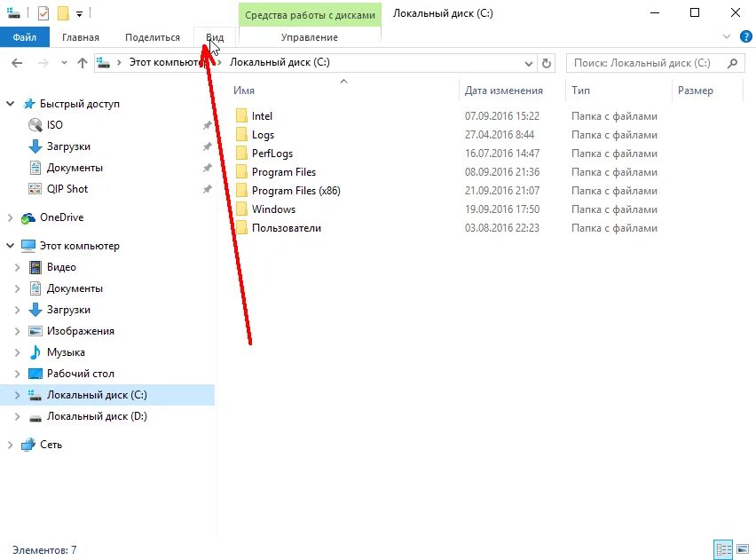Switch to the Главная ribbon tab
This screenshot has width=756, height=560.
click(81, 37)
